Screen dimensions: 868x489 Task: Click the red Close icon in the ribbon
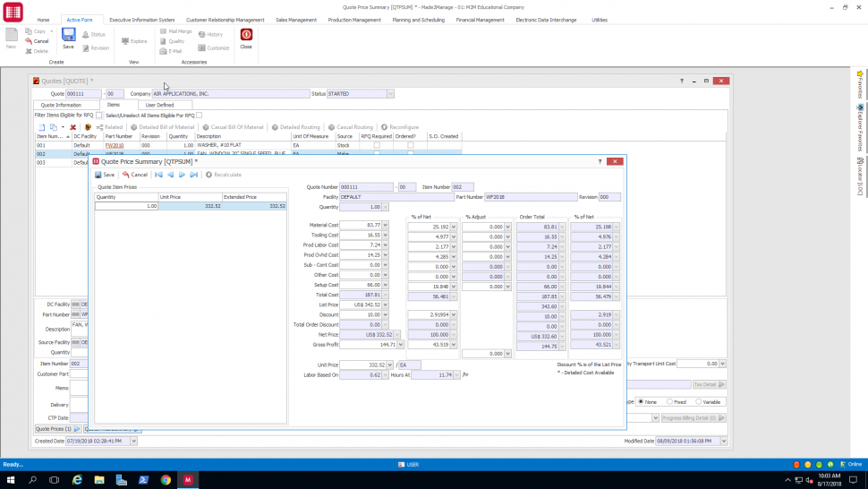[x=246, y=36]
